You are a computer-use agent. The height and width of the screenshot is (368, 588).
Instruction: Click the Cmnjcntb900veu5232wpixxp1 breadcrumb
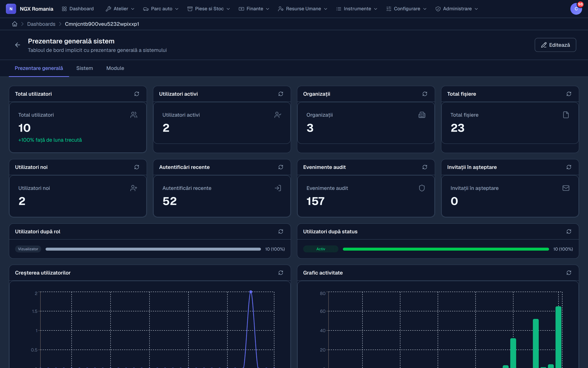point(102,24)
